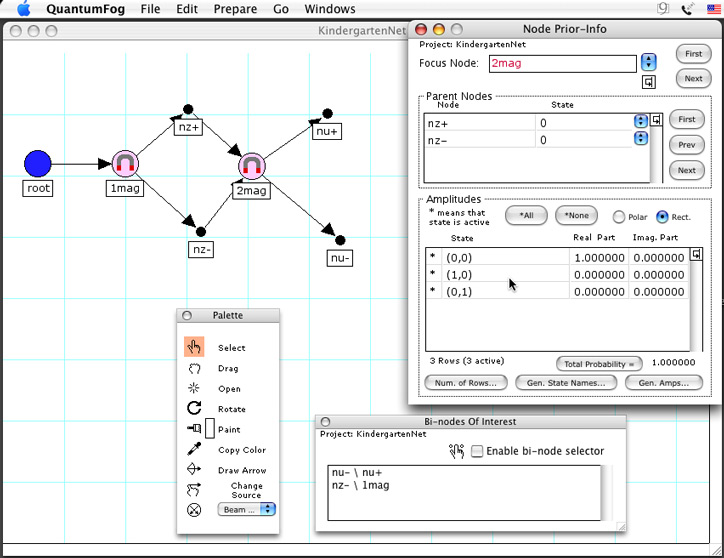Pick the Open tool starburst icon
724x558 pixels.
click(194, 388)
